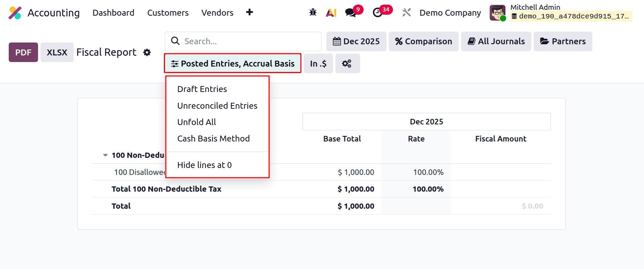Screen dimensions: 644x269
Task: Click Total 100 Non-Deductible Tax row
Action: coord(321,189)
